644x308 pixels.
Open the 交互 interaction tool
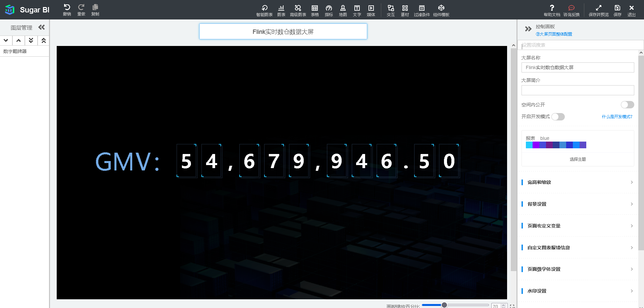click(x=391, y=10)
